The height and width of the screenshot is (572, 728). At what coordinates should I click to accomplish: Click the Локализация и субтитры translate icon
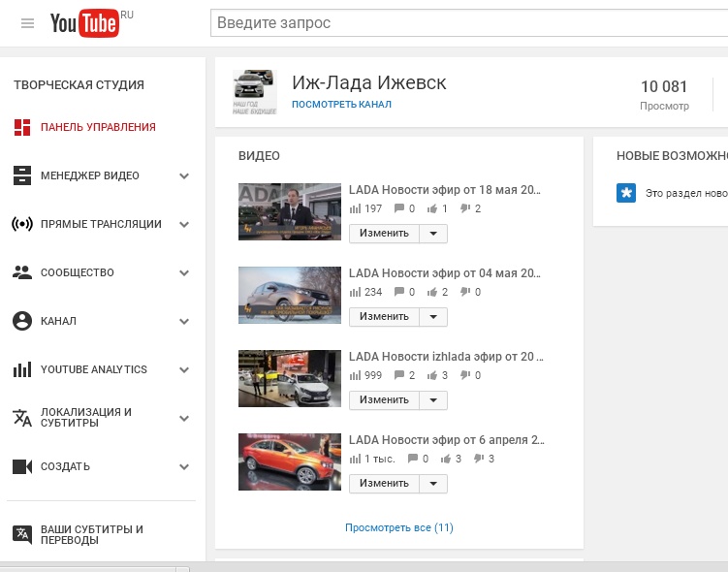[x=22, y=418]
